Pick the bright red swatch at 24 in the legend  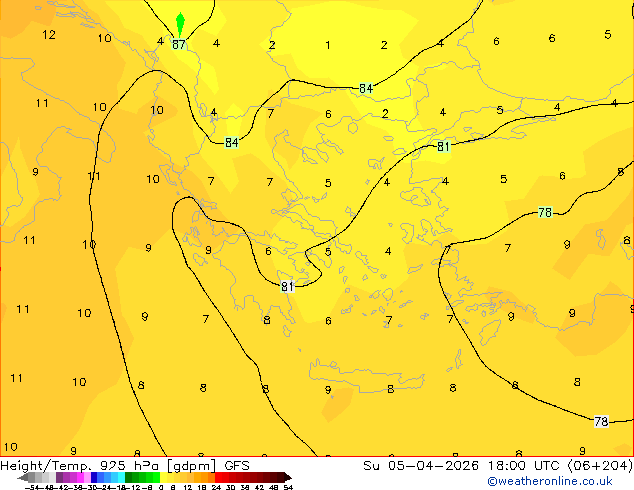click(x=218, y=477)
